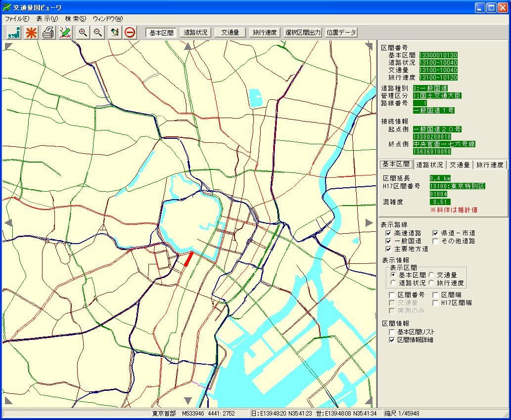Click route name 一般国道１号
The width and height of the screenshot is (511, 420).
[x=433, y=111]
